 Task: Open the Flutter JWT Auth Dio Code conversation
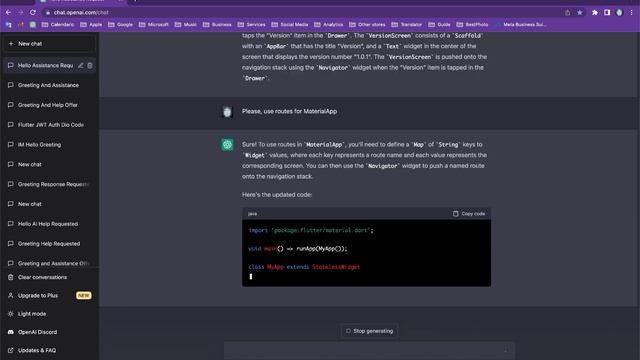click(49, 125)
